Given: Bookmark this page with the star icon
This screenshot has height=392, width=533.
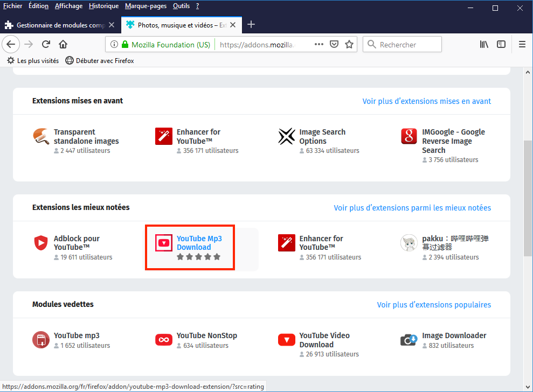Looking at the screenshot, I should click(x=349, y=45).
